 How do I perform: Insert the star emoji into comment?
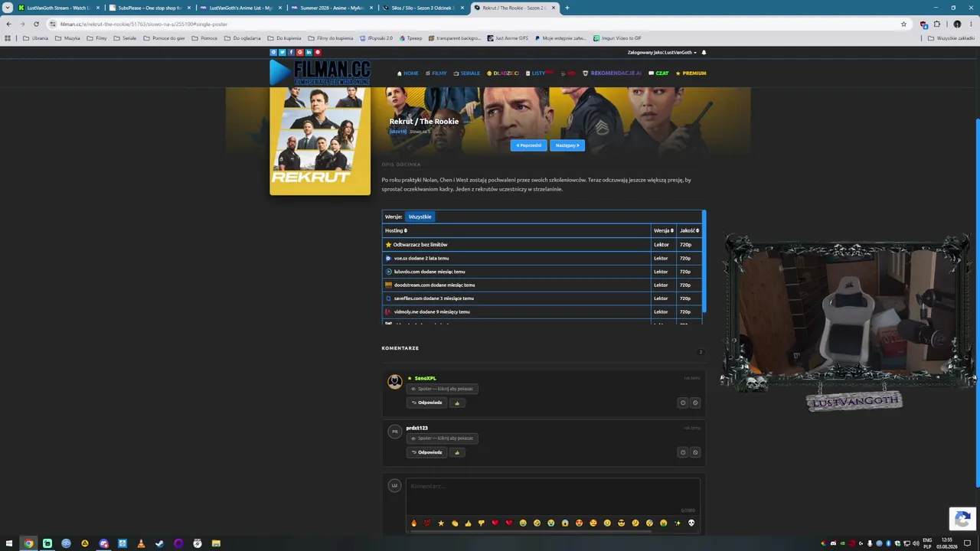pyautogui.click(x=441, y=523)
